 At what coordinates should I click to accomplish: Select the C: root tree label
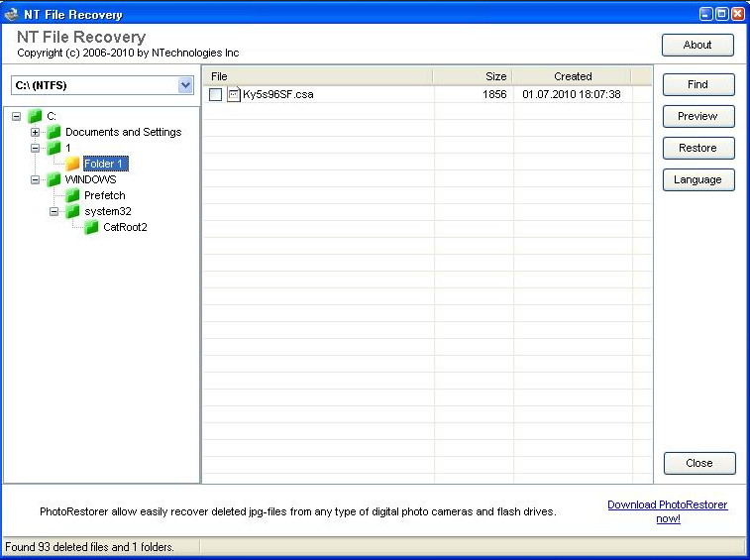(x=52, y=116)
